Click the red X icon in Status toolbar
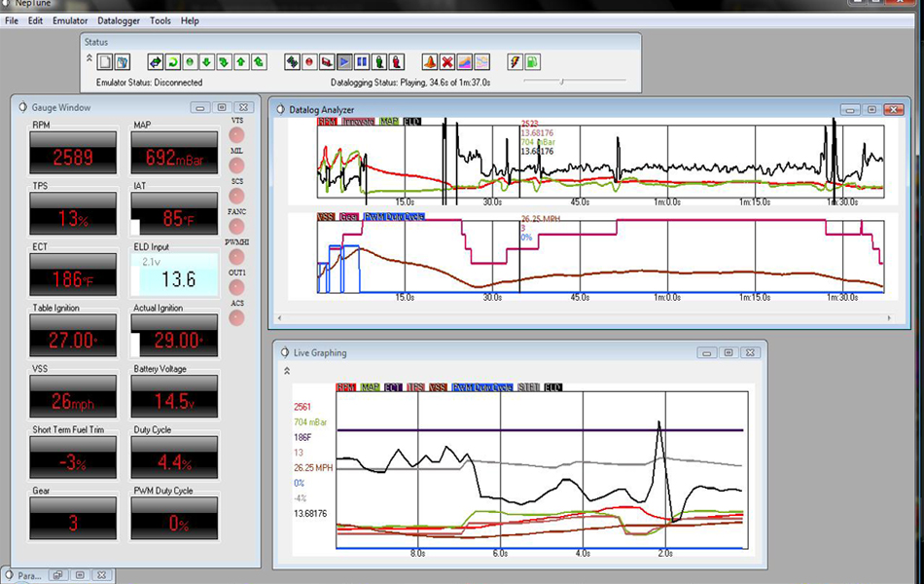Viewport: 924px width, 584px height. 447,62
